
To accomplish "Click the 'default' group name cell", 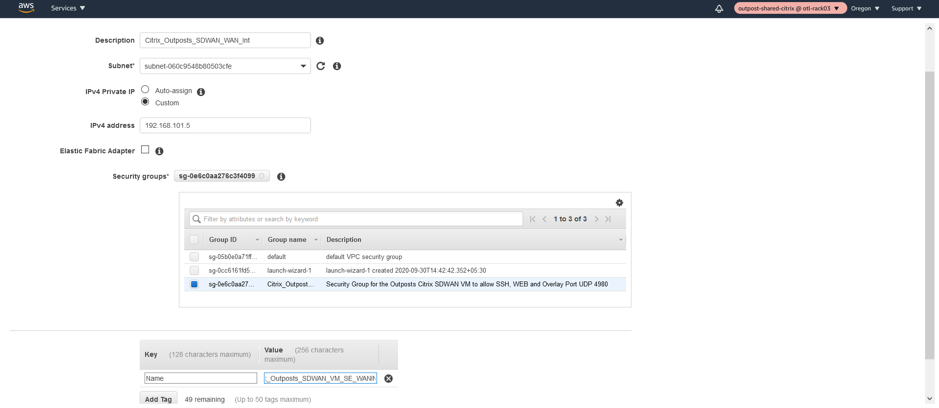I will [x=277, y=256].
